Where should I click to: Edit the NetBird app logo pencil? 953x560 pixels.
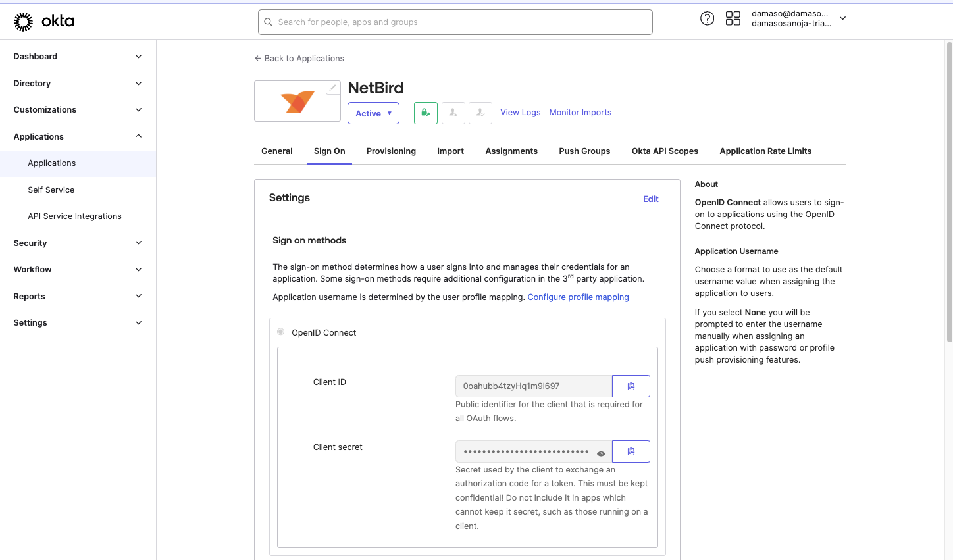pos(333,86)
